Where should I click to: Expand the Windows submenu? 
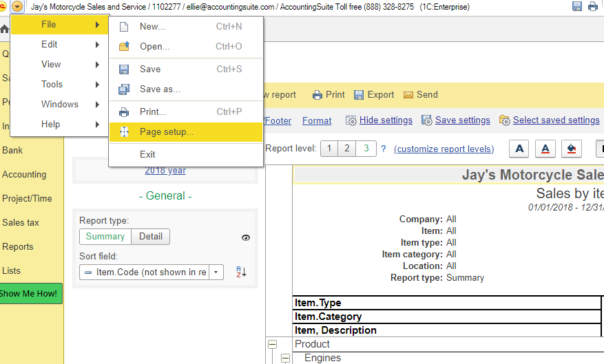[x=60, y=105]
